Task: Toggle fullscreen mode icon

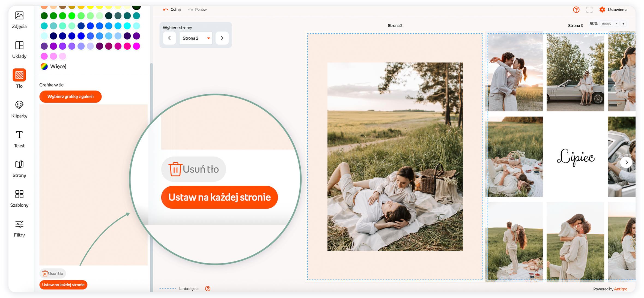Action: click(x=589, y=10)
